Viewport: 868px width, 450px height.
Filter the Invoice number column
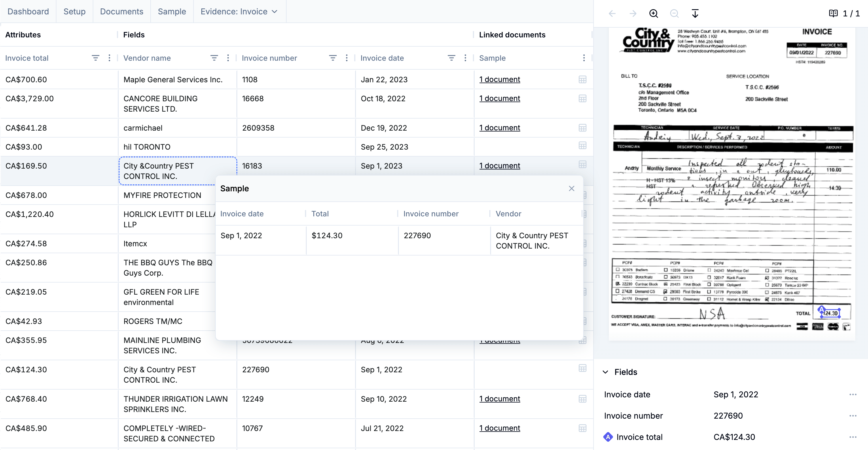click(333, 58)
